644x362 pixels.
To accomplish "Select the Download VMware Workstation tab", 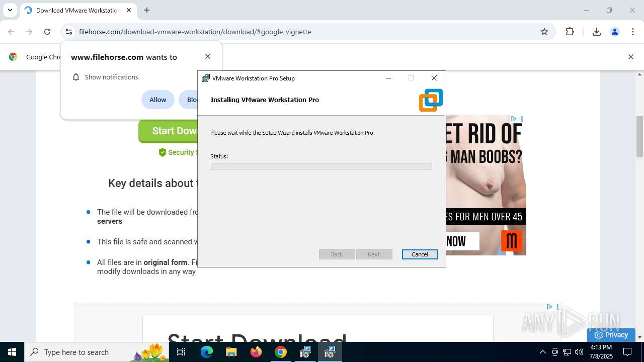I will coord(78,11).
